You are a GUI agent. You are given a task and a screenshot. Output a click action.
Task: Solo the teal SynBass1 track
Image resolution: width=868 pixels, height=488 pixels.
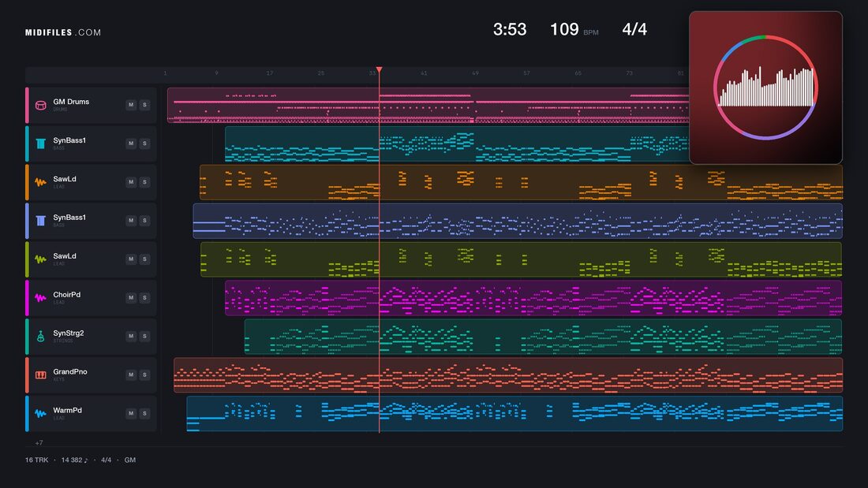tap(144, 143)
